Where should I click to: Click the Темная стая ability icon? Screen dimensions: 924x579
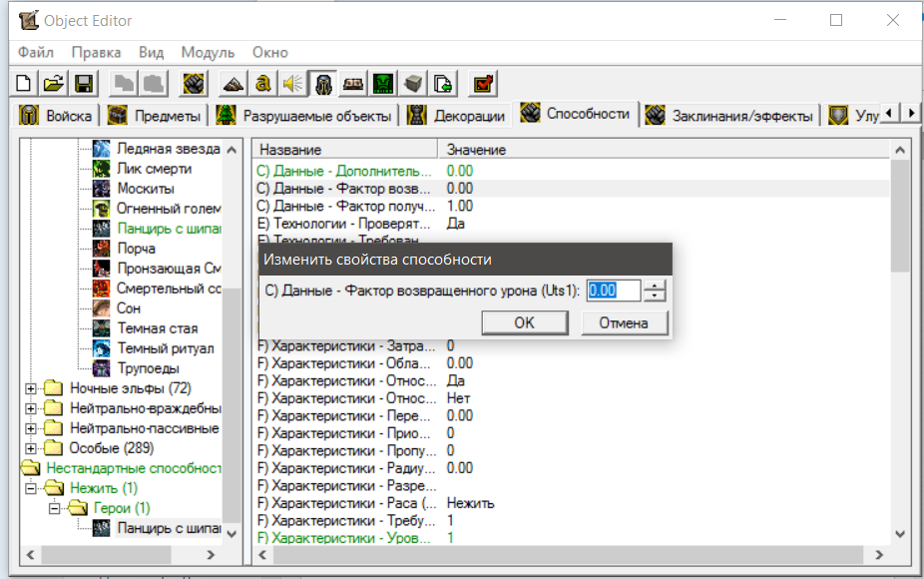(x=102, y=328)
